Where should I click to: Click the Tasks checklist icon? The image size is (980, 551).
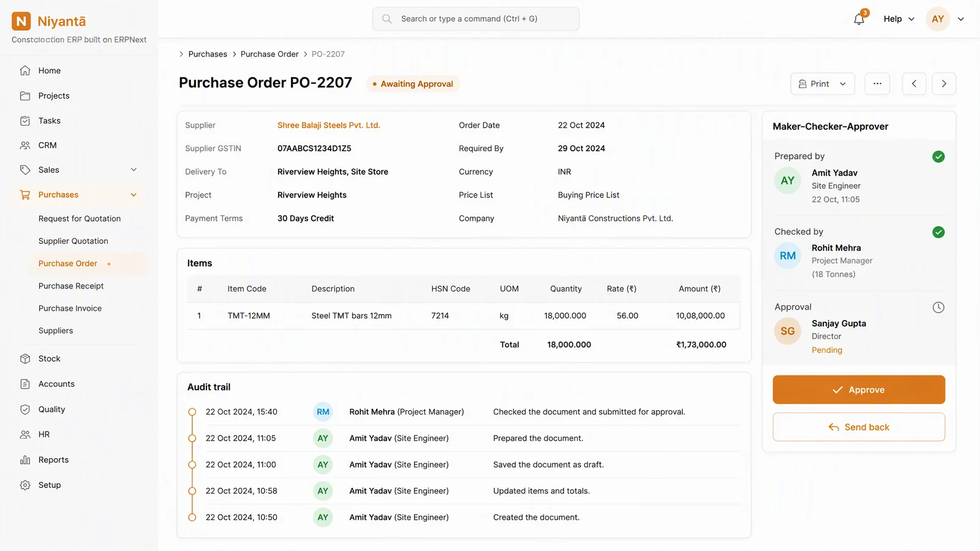coord(25,121)
